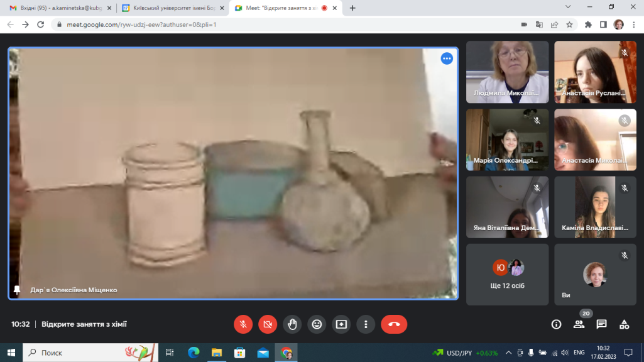Raise hand in the meeting
Image resolution: width=644 pixels, height=362 pixels.
tap(292, 324)
